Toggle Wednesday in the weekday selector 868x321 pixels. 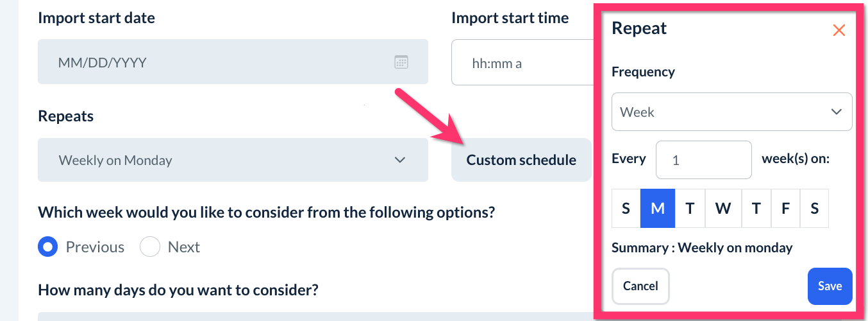click(x=723, y=208)
